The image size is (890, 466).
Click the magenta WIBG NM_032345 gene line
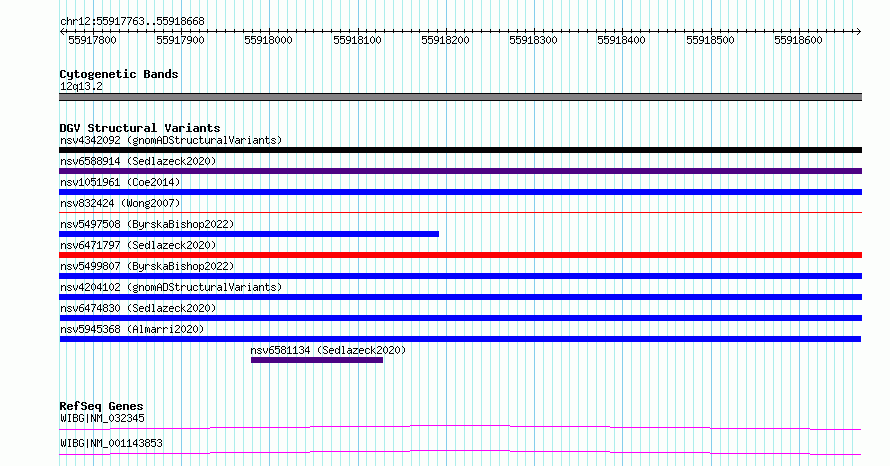coord(460,427)
